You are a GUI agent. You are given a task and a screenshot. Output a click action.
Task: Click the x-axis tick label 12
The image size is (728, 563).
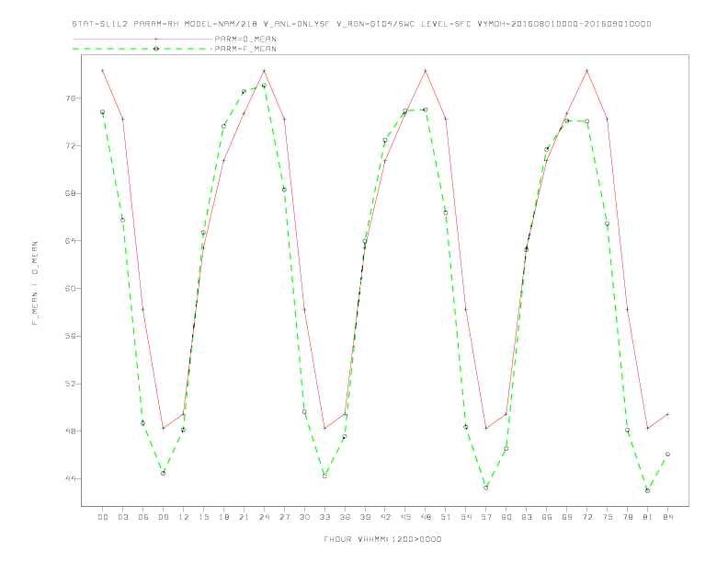point(184,517)
